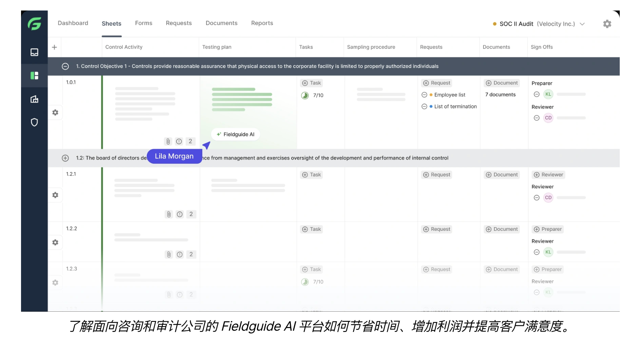Viewport: 644px width, 342px height.
Task: Click the Testing plan column header
Action: click(x=217, y=47)
